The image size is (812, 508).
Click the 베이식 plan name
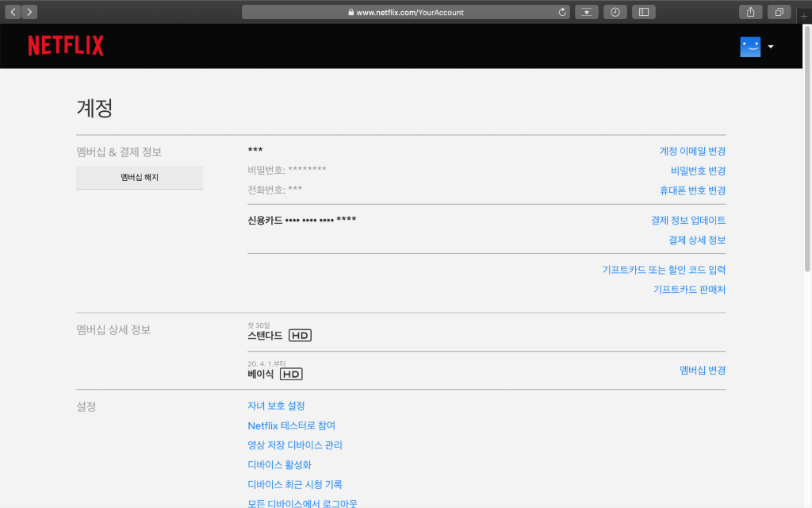tap(260, 375)
